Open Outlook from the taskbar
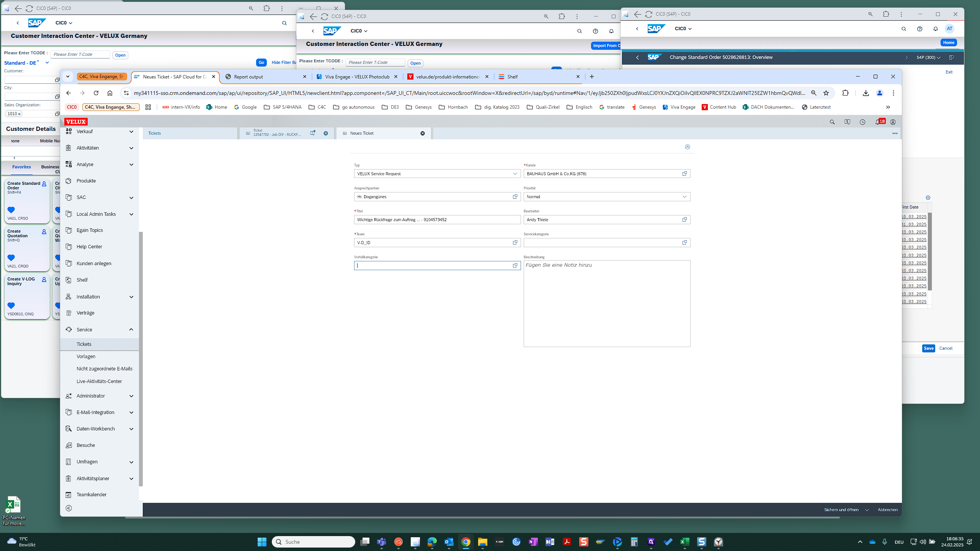This screenshot has width=980, height=551. (x=449, y=542)
